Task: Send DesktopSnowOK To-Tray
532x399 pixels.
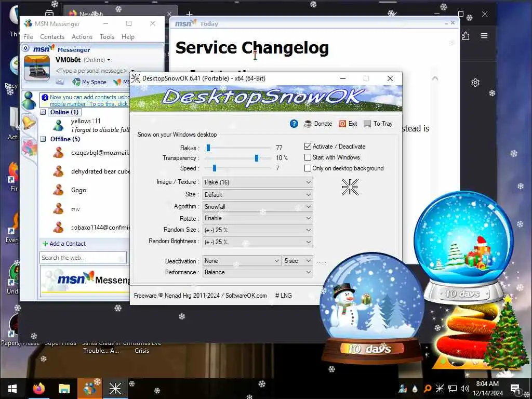Action: (x=378, y=124)
